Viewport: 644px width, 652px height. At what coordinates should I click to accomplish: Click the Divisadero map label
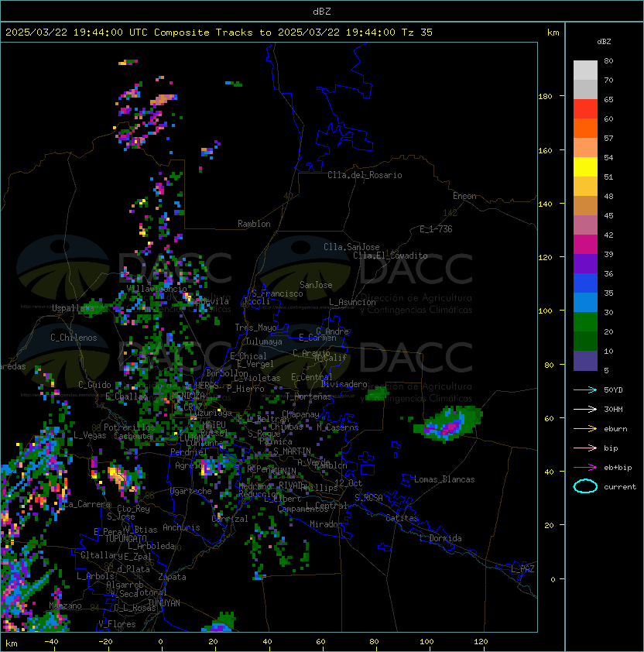(344, 384)
